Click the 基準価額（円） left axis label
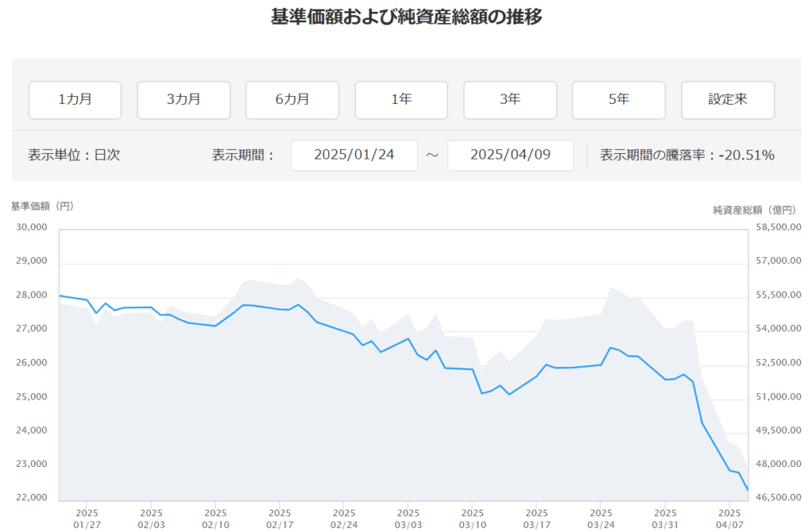This screenshot has height=532, width=812. [42, 206]
